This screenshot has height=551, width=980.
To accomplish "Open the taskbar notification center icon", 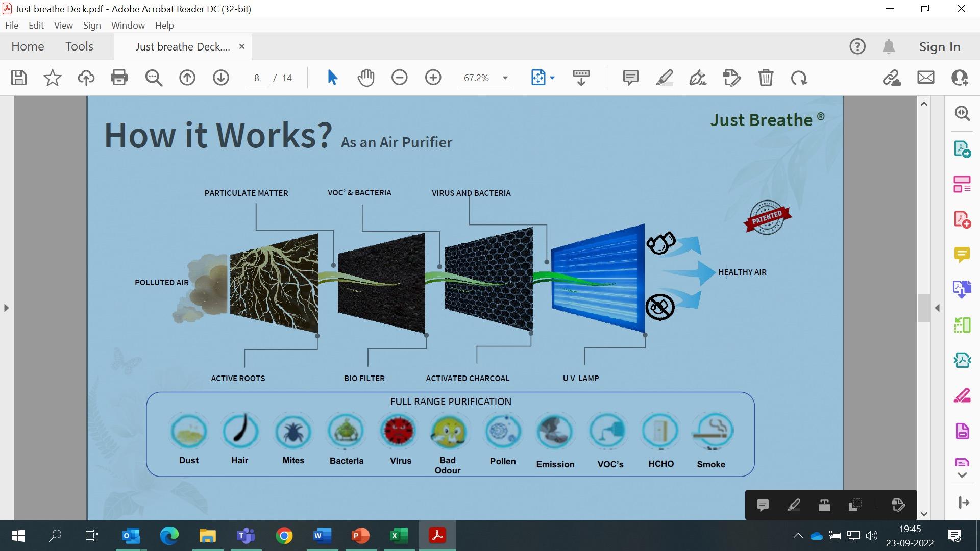I will pyautogui.click(x=954, y=536).
